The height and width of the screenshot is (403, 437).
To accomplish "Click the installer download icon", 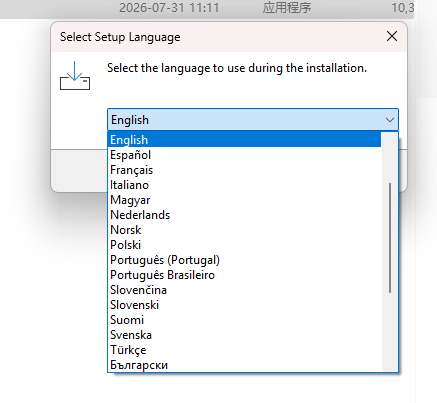I will tap(75, 76).
